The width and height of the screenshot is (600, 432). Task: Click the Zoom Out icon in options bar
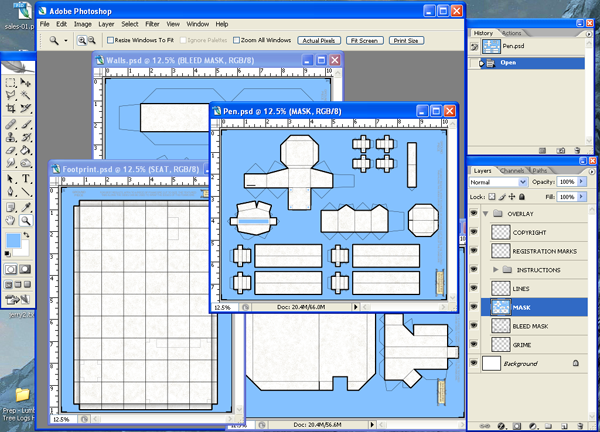[x=92, y=40]
